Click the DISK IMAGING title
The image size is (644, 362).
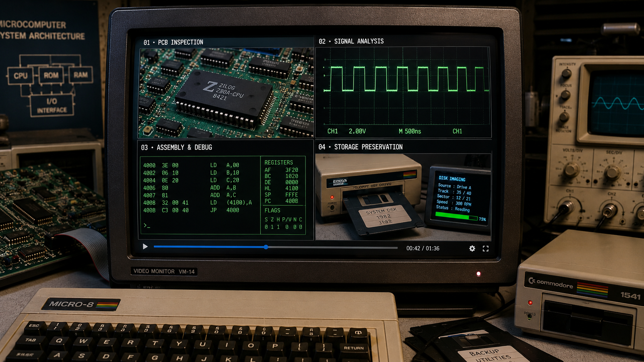tap(452, 179)
